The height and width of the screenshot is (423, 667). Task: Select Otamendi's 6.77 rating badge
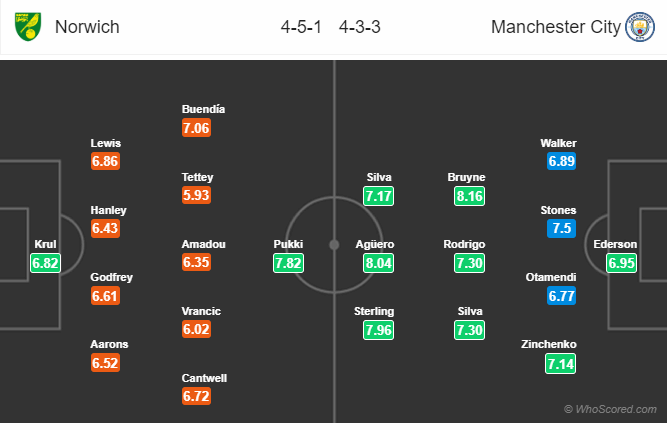click(562, 296)
